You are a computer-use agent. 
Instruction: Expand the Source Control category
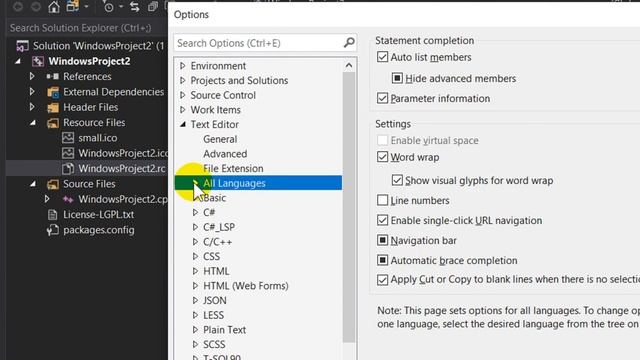[182, 95]
